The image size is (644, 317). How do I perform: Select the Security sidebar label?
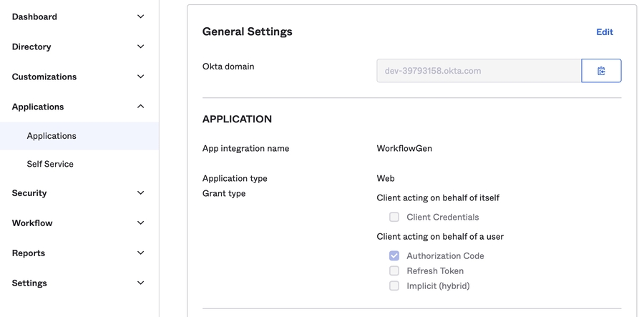click(29, 193)
